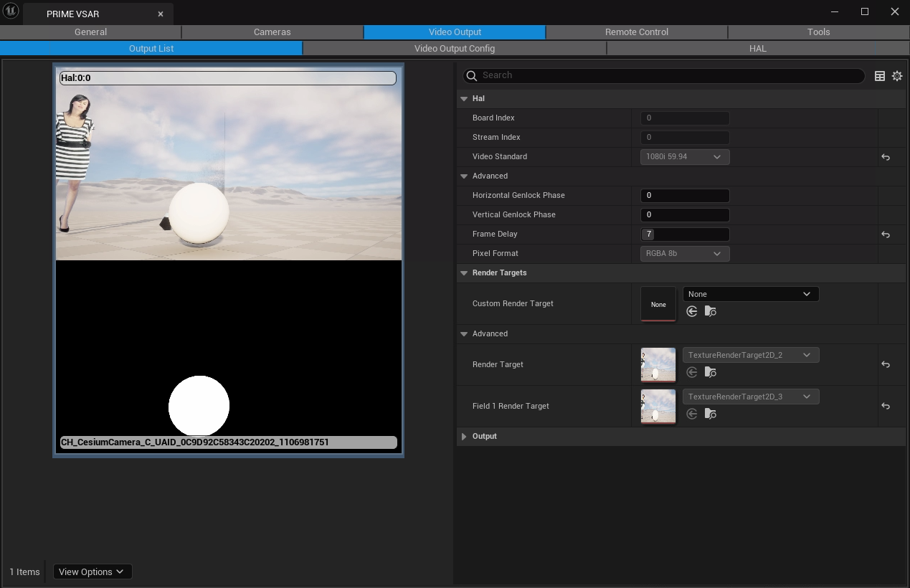Viewport: 910px width, 588px height.
Task: Close the PRIME VSAR tab
Action: tap(161, 14)
